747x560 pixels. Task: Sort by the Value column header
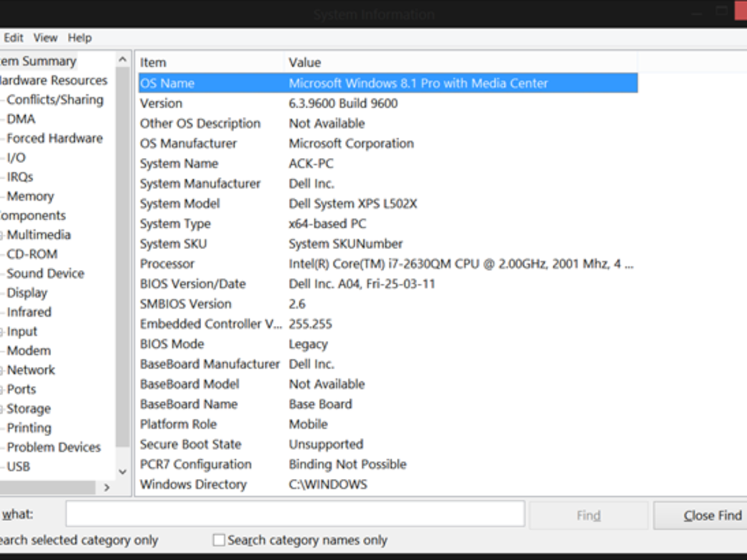pos(461,62)
